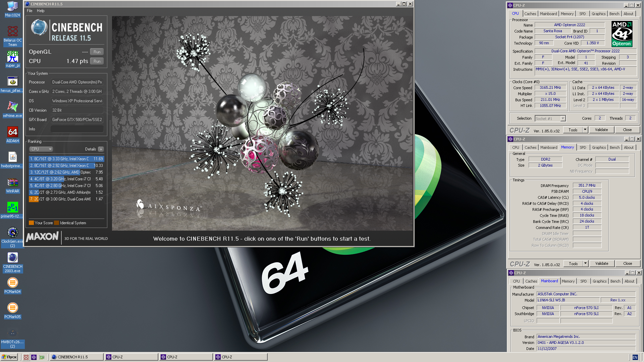Launch ClockGen.exe (2) desktop icon
Viewport: 644px width, 362px height.
(x=12, y=237)
